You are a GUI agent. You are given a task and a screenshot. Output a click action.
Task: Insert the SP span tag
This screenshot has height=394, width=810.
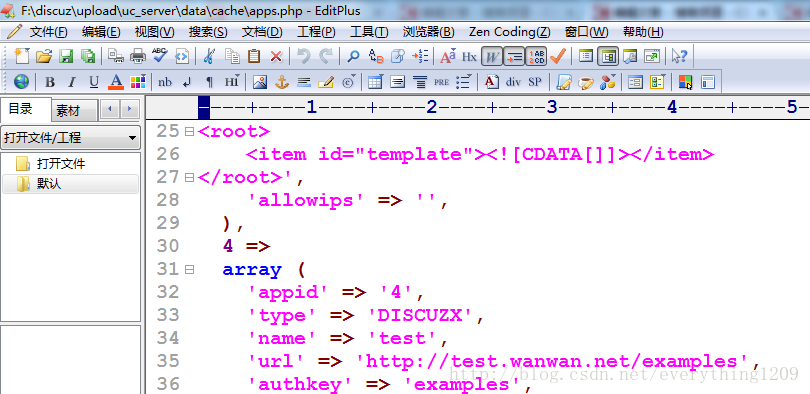(535, 82)
